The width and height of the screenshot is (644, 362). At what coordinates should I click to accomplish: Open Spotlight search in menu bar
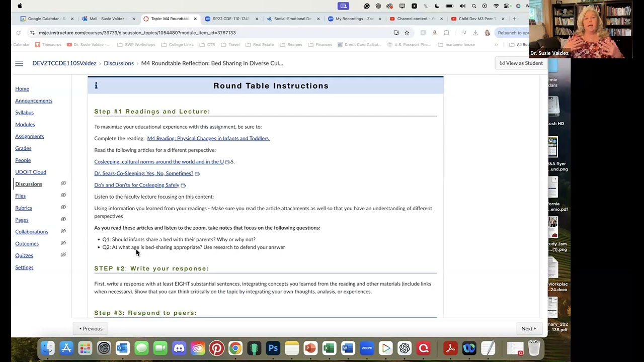(474, 6)
